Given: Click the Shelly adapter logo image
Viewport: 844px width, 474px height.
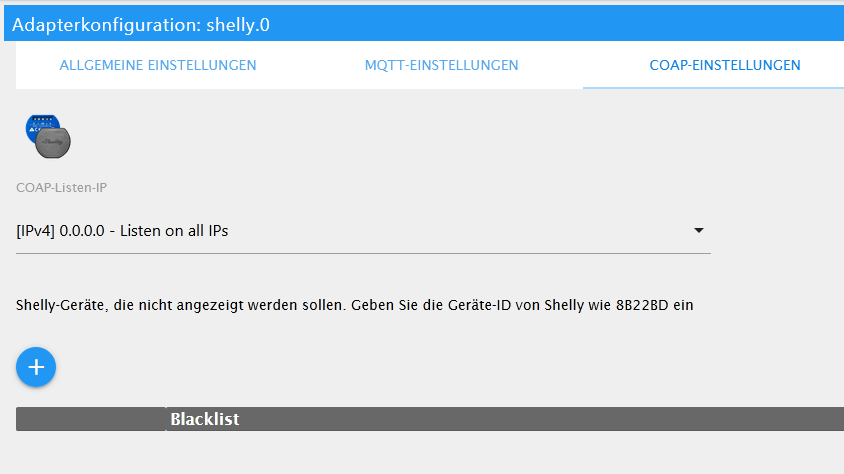Looking at the screenshot, I should pos(48,136).
